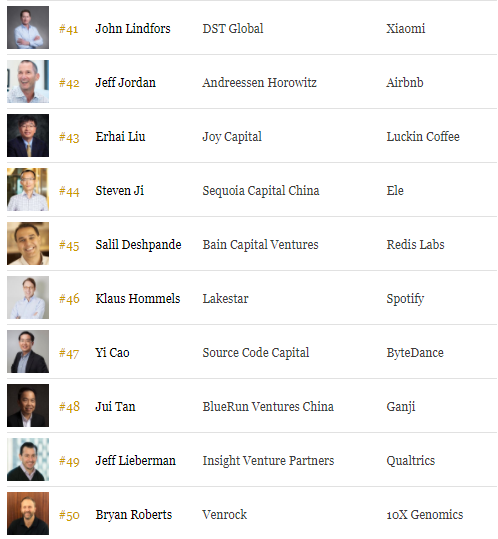498x539 pixels.
Task: Open Steven Ji's photo thumbnail
Action: 28,189
